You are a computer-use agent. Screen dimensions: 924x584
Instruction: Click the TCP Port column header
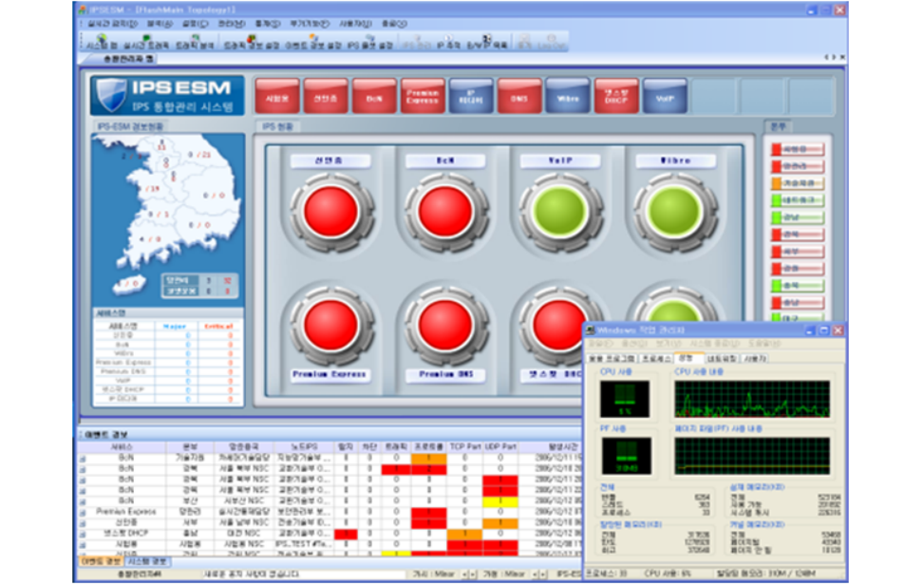[x=464, y=446]
